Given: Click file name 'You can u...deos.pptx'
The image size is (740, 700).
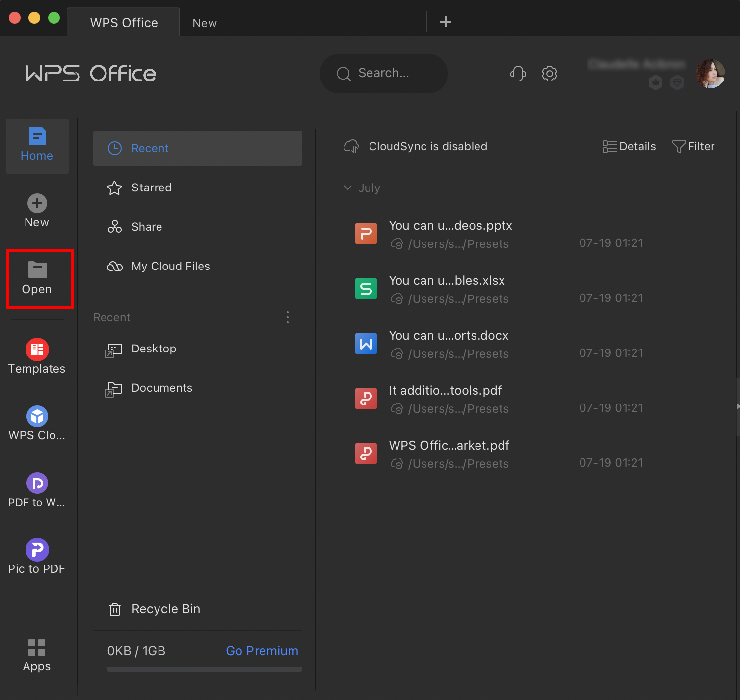Looking at the screenshot, I should tap(450, 226).
